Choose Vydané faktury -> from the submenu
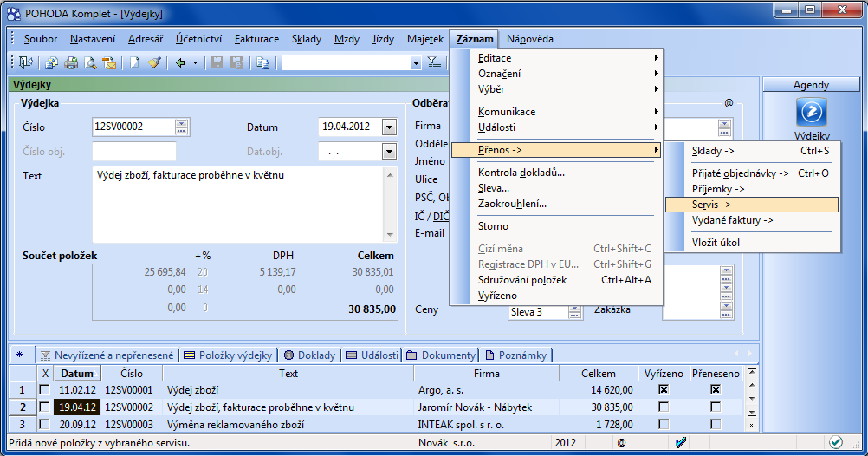This screenshot has width=868, height=456. click(752, 220)
